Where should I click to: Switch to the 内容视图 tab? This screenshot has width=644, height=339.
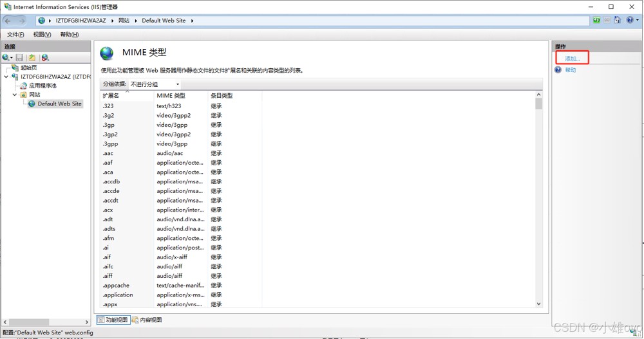[147, 320]
